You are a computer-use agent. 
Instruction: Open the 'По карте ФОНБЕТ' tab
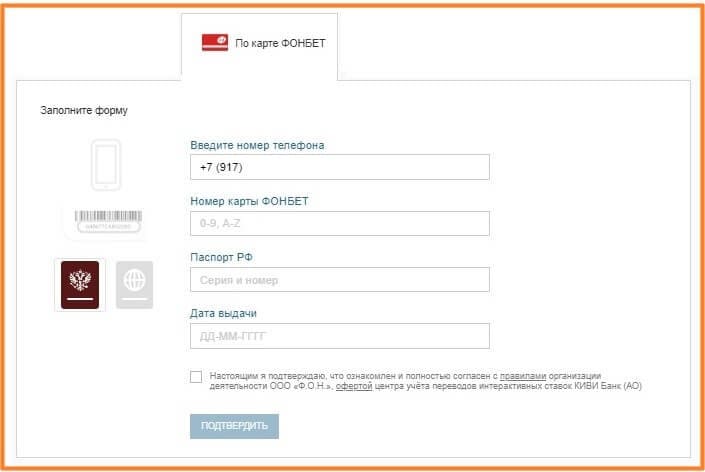pos(259,46)
